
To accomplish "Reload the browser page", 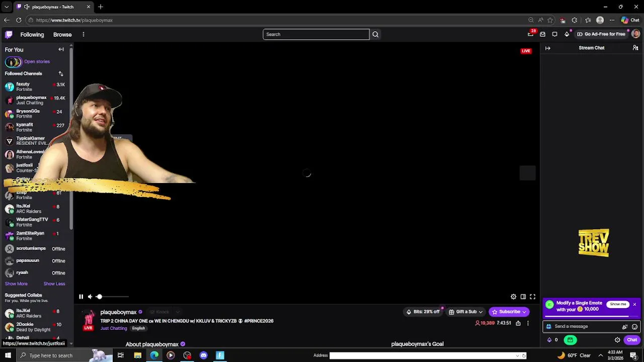I will [x=19, y=20].
